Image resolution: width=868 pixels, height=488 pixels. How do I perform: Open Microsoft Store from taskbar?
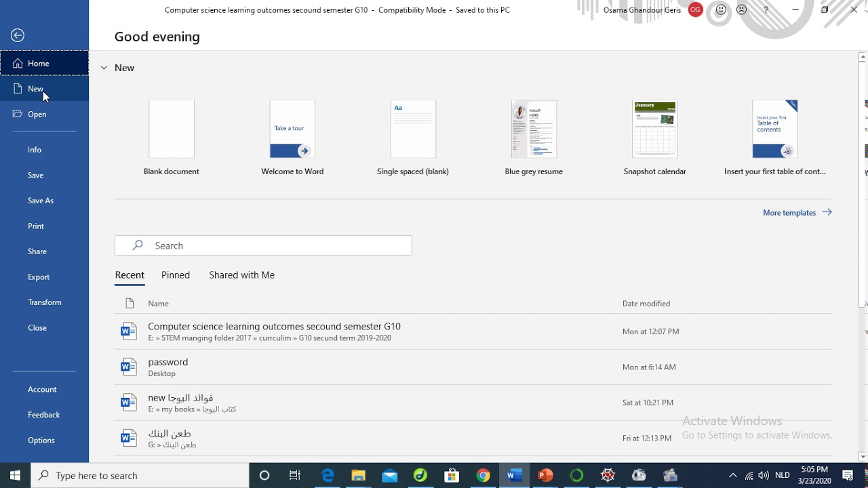point(452,475)
